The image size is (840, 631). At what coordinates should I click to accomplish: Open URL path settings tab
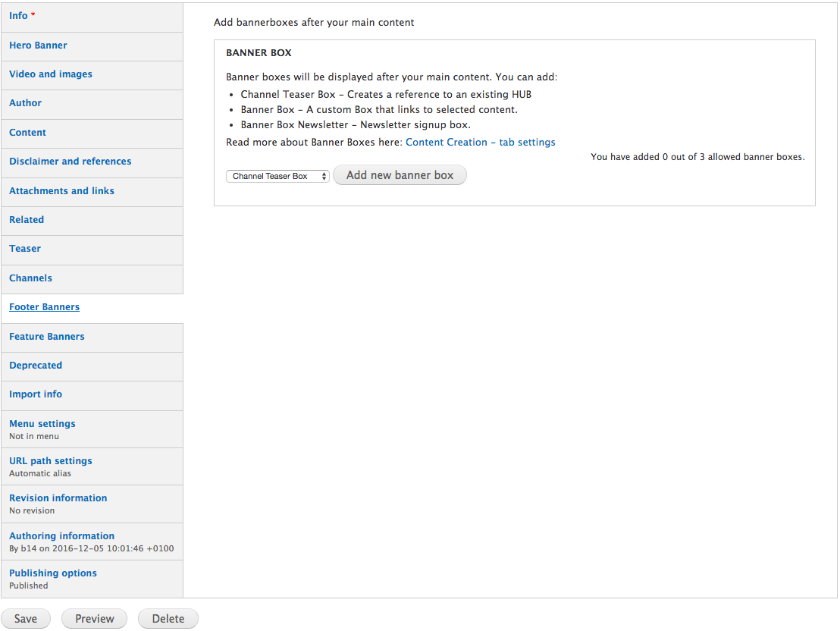click(x=51, y=461)
